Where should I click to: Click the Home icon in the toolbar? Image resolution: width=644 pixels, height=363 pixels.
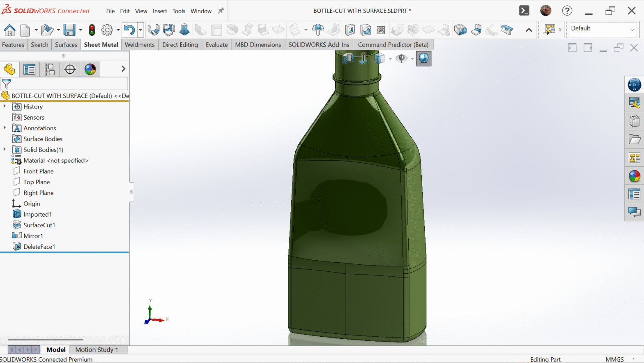point(9,30)
